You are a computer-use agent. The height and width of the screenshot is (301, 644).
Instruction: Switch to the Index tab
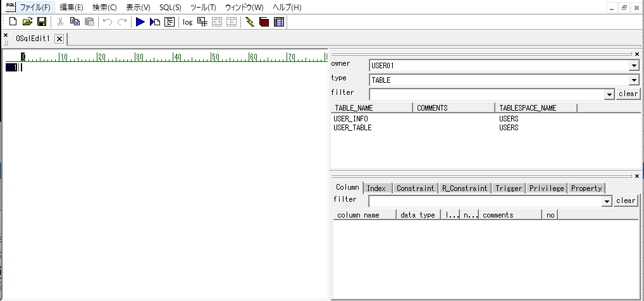point(376,188)
